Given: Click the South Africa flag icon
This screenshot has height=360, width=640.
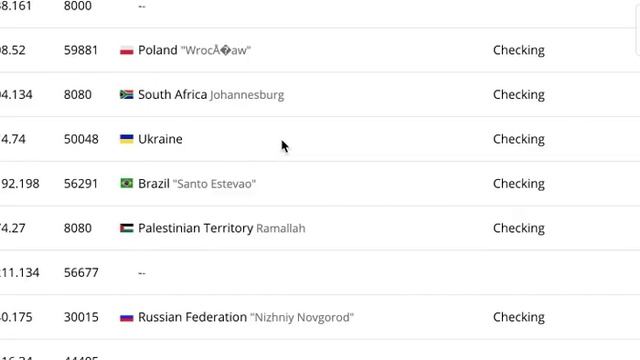Looking at the screenshot, I should click(x=127, y=95).
